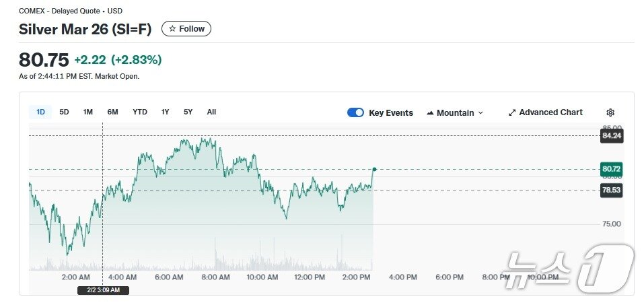Choose the 6M time range
Image resolution: width=644 pixels, height=303 pixels.
click(112, 112)
